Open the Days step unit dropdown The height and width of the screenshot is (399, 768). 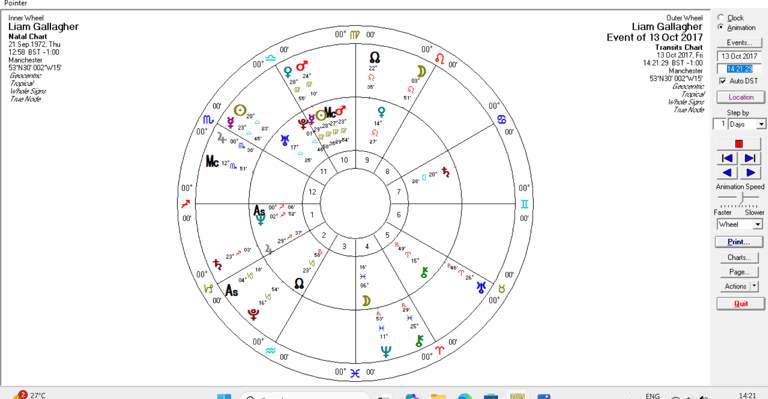pyautogui.click(x=761, y=124)
